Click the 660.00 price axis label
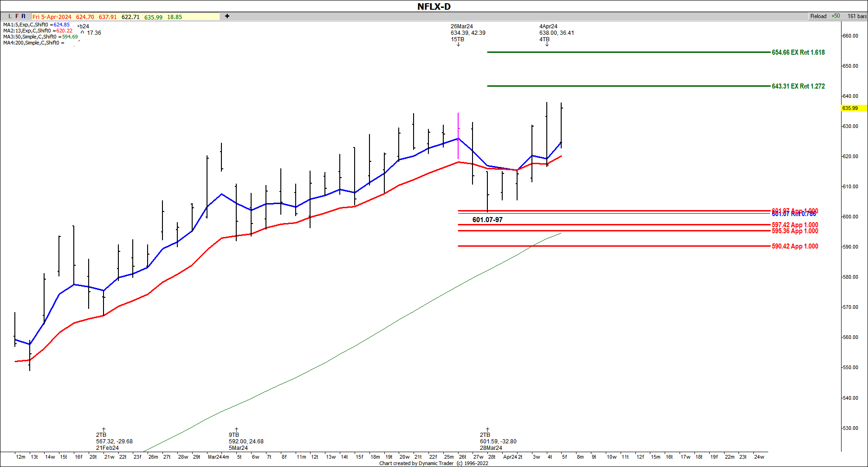This screenshot has width=868, height=467. tap(850, 36)
